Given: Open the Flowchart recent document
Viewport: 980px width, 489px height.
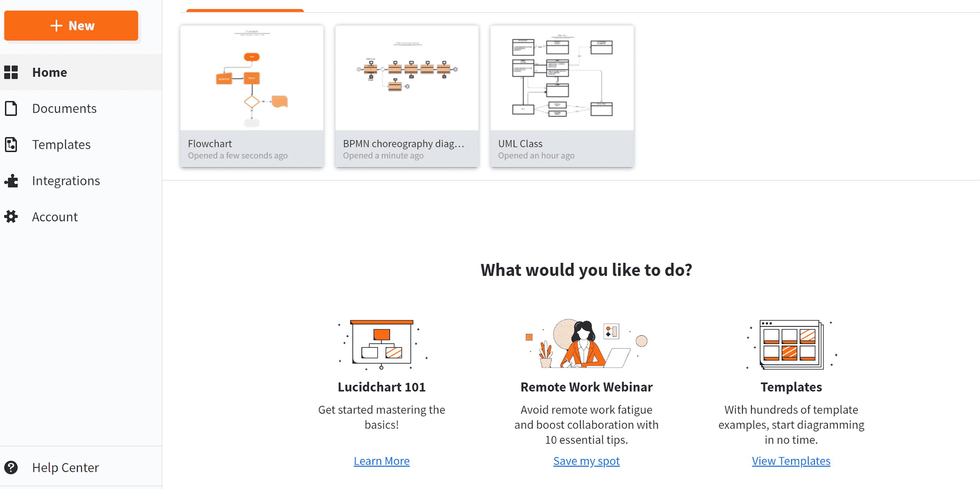Looking at the screenshot, I should 251,78.
